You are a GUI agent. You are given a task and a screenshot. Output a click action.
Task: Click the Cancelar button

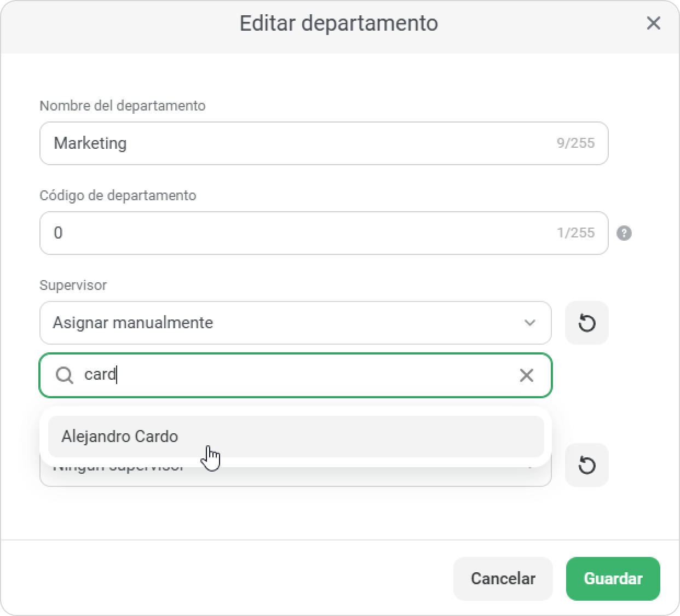[x=503, y=579]
